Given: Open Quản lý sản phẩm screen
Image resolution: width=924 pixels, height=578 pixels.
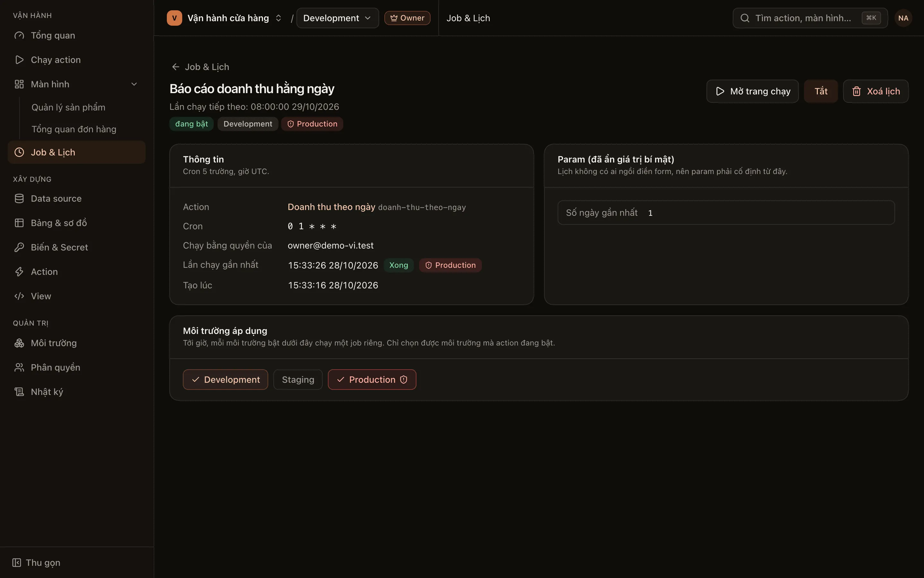Looking at the screenshot, I should (x=68, y=108).
